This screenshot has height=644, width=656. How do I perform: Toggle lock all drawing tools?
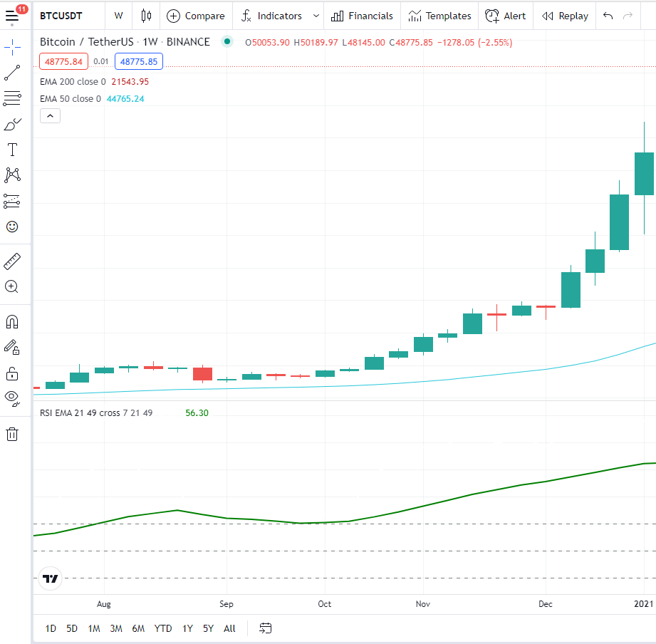[x=12, y=373]
